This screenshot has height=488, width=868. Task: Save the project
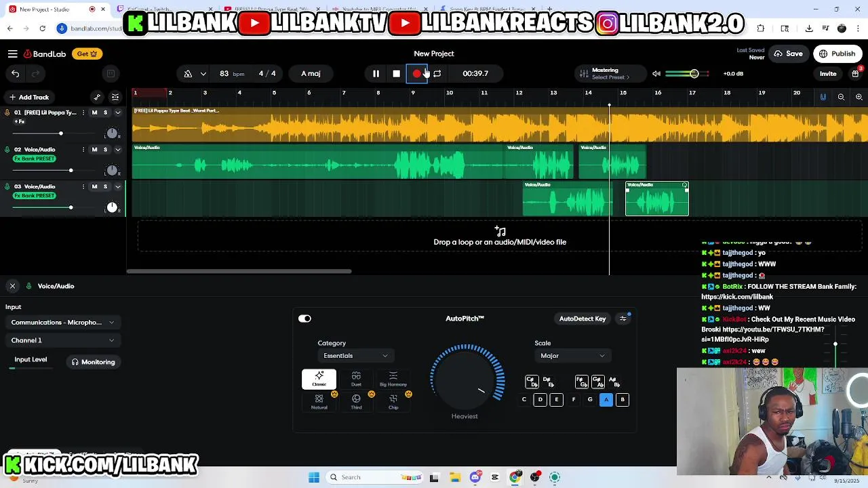click(789, 54)
